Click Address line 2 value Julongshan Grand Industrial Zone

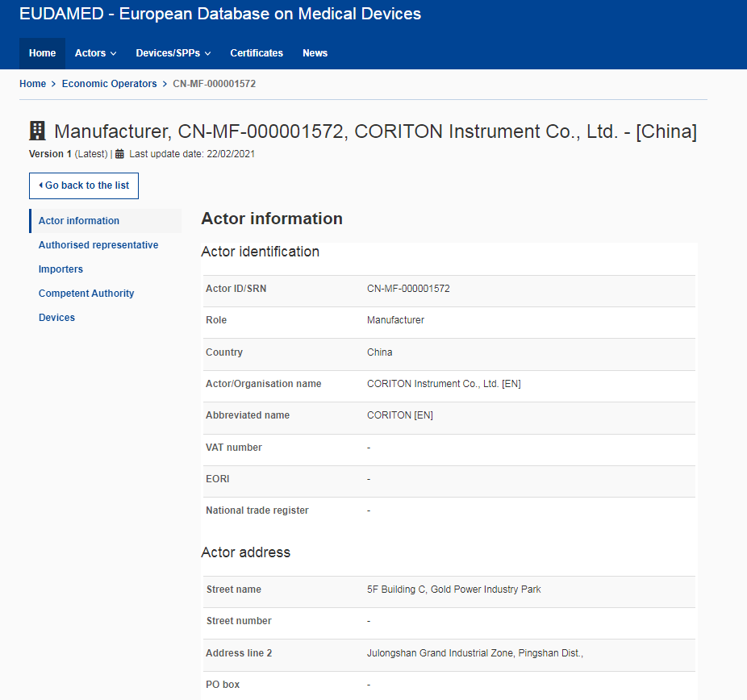[x=474, y=653]
